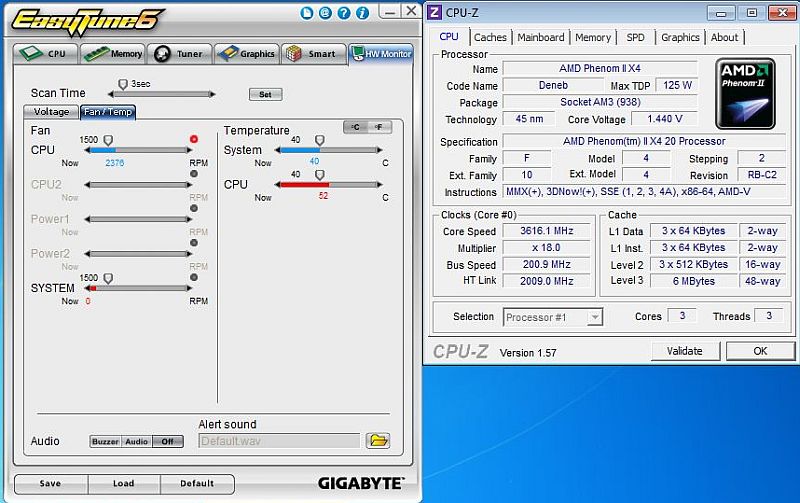The height and width of the screenshot is (503, 800).
Task: Switch temperature units to Celsius
Action: 356,127
